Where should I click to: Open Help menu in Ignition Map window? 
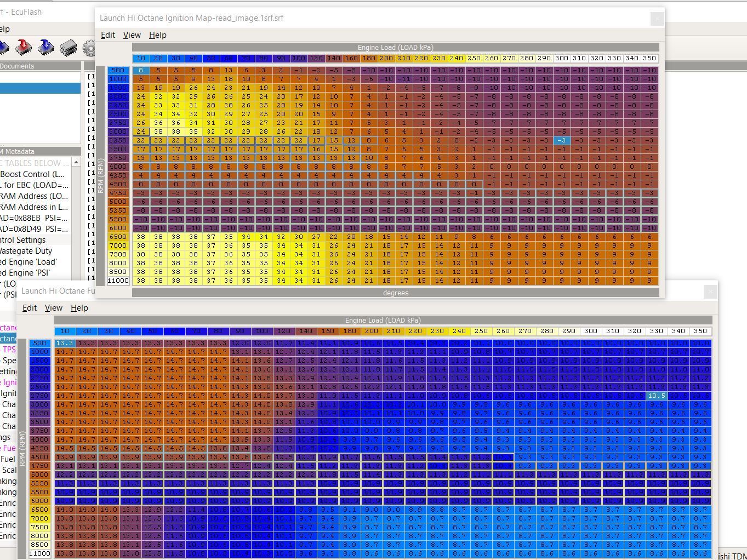(x=157, y=35)
